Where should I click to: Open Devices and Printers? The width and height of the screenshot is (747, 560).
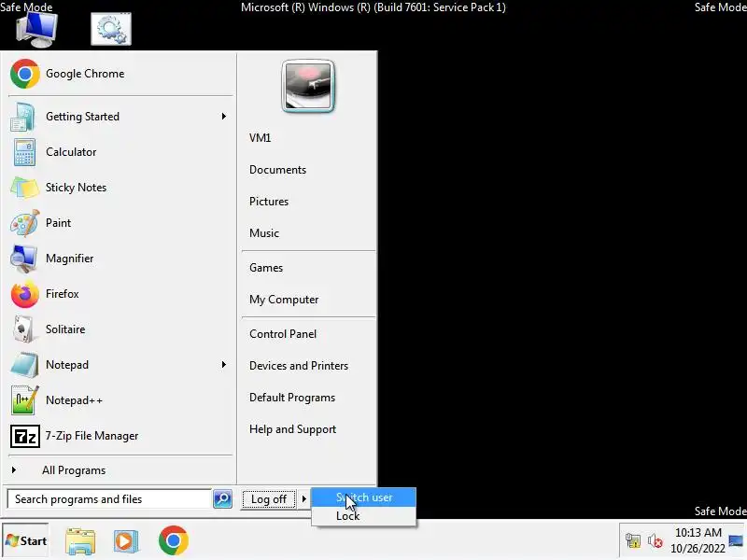(x=299, y=366)
